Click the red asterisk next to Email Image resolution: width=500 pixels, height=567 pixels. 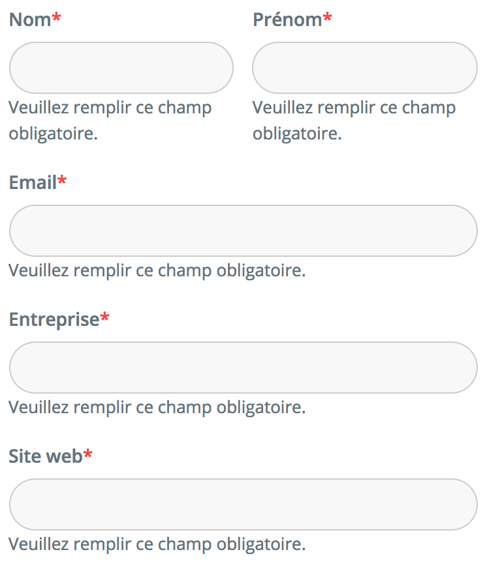tap(62, 180)
